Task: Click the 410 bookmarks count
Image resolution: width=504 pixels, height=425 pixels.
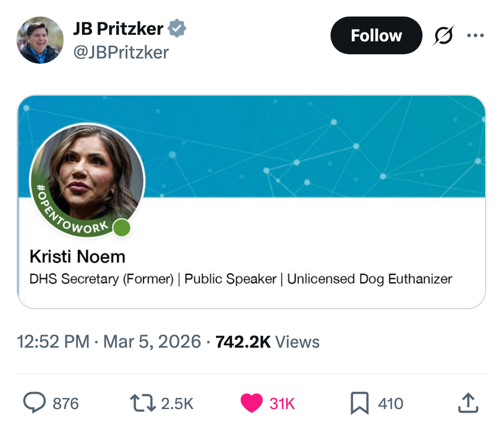Action: coord(390,404)
